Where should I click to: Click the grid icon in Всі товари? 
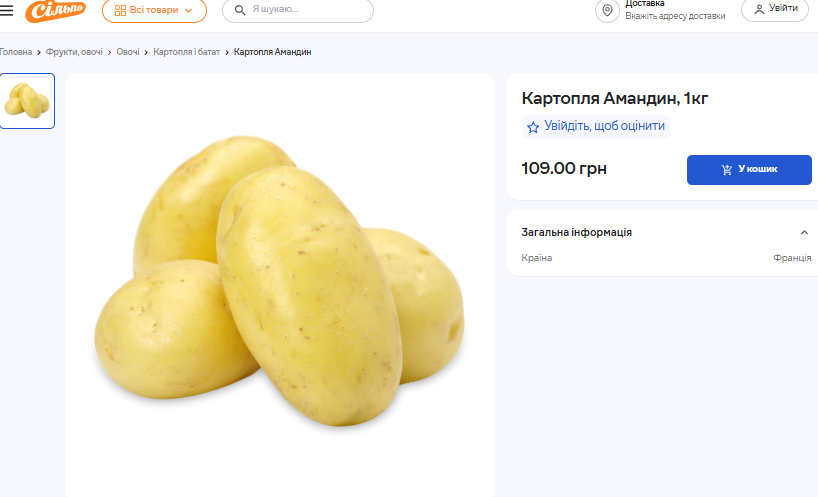120,10
